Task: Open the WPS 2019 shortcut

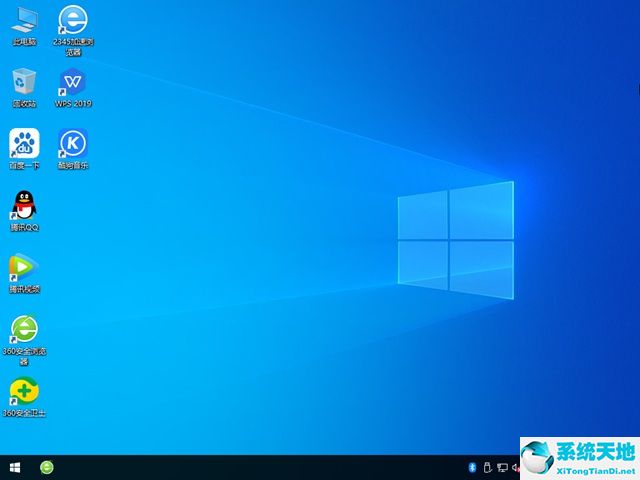Action: 72,84
